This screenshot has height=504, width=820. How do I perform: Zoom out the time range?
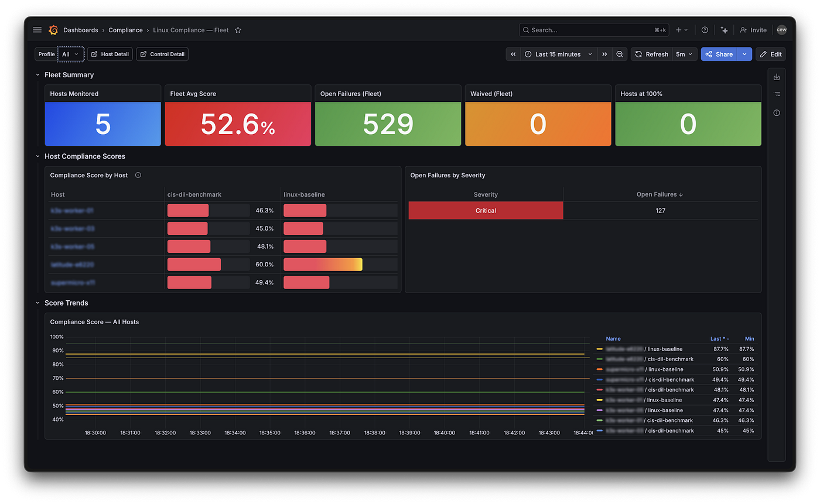click(620, 54)
